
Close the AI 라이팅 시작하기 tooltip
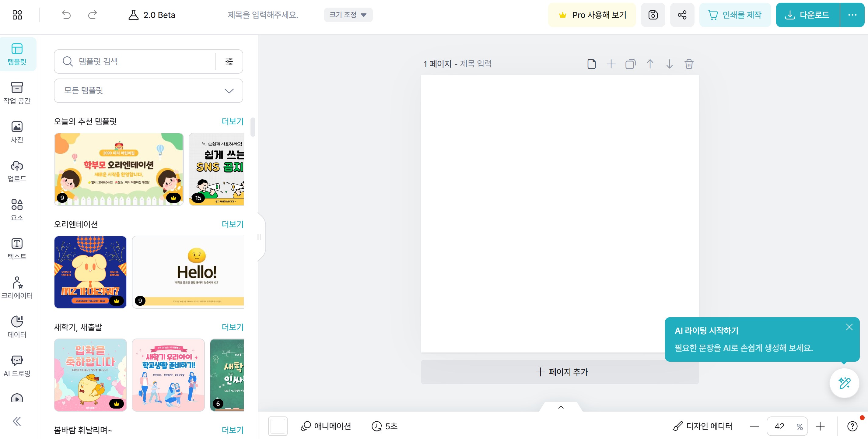click(849, 327)
